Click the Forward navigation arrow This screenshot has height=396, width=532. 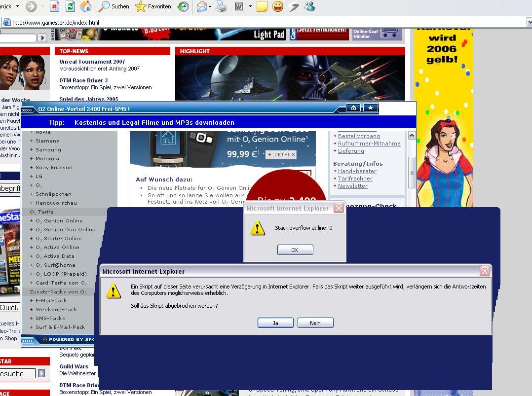31,6
